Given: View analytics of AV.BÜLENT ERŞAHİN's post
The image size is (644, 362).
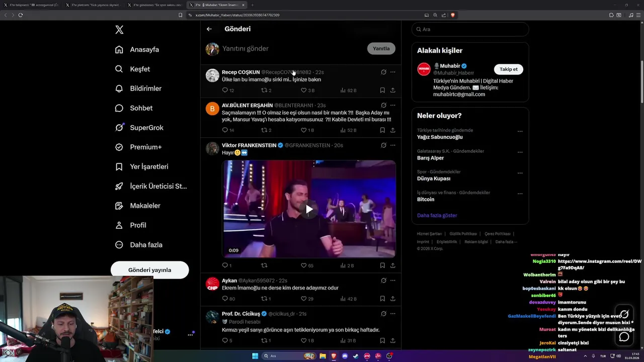Looking at the screenshot, I should (x=348, y=130).
